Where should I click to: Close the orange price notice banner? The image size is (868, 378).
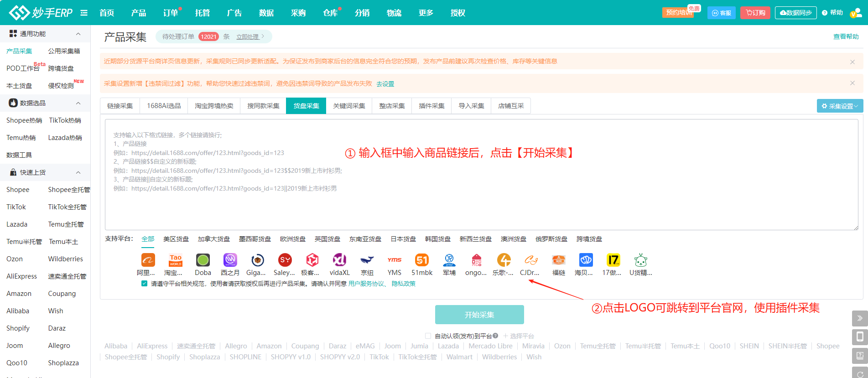[852, 62]
